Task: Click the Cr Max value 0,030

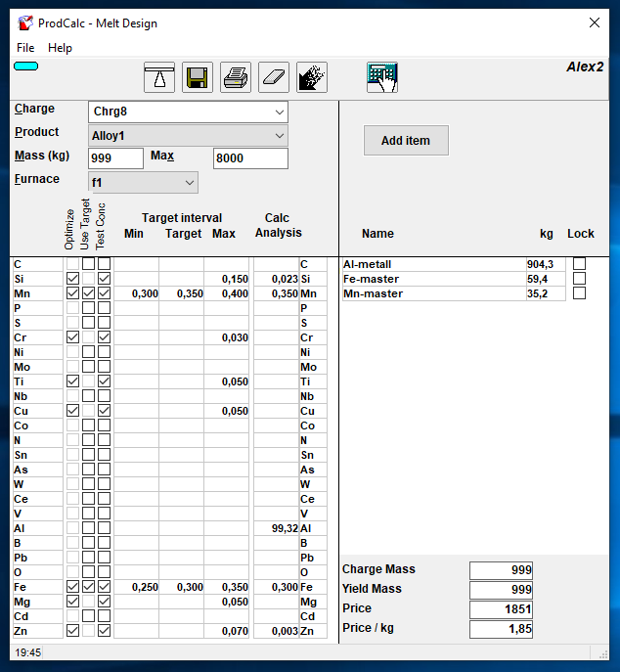Action: click(226, 337)
